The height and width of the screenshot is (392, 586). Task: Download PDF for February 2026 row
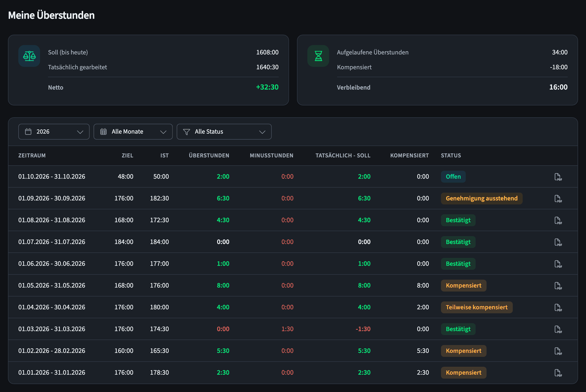[558, 351]
